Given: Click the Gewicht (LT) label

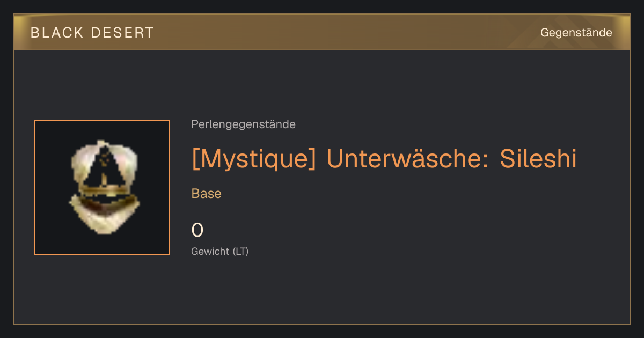Looking at the screenshot, I should tap(220, 251).
